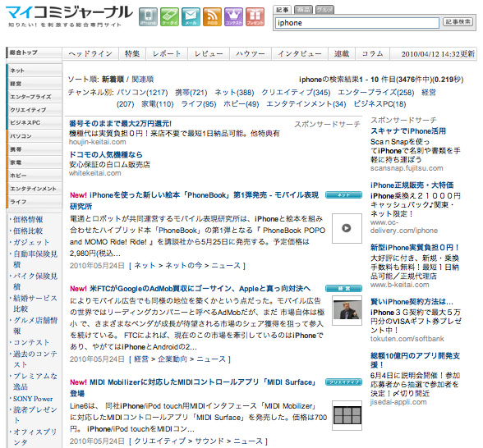Open the 連載 nav tab
Screen dimensions: 483x448
pyautogui.click(x=342, y=53)
